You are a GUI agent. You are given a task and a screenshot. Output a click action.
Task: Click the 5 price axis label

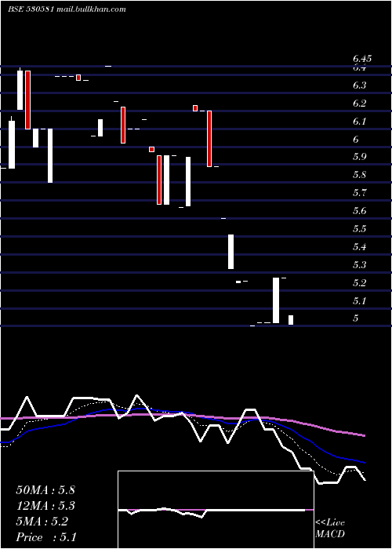pyautogui.click(x=356, y=318)
